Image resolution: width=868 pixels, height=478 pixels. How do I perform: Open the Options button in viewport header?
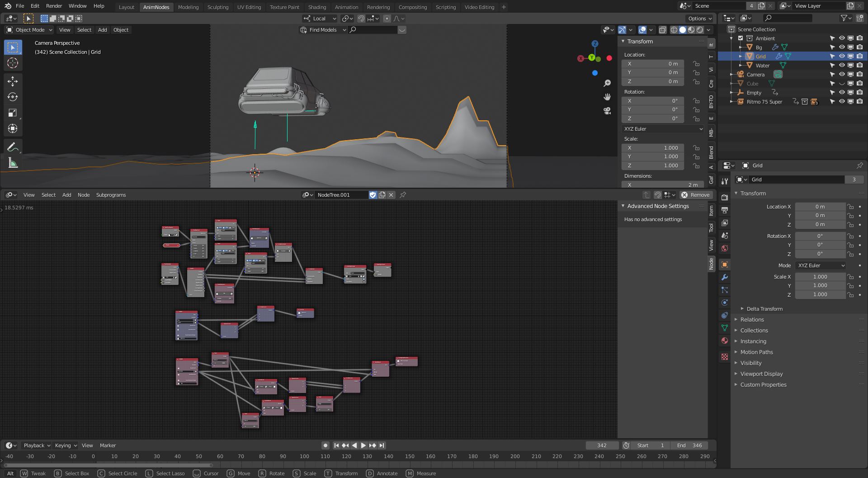coord(700,19)
